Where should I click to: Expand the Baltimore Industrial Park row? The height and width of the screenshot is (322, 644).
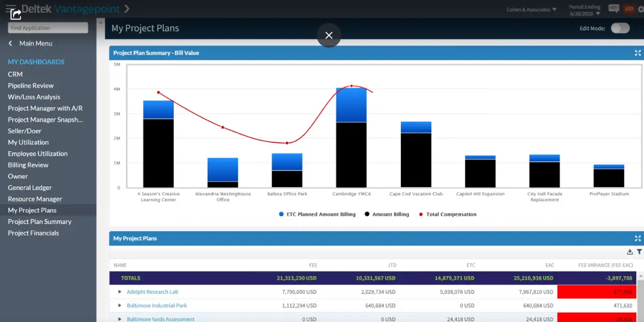tap(120, 306)
